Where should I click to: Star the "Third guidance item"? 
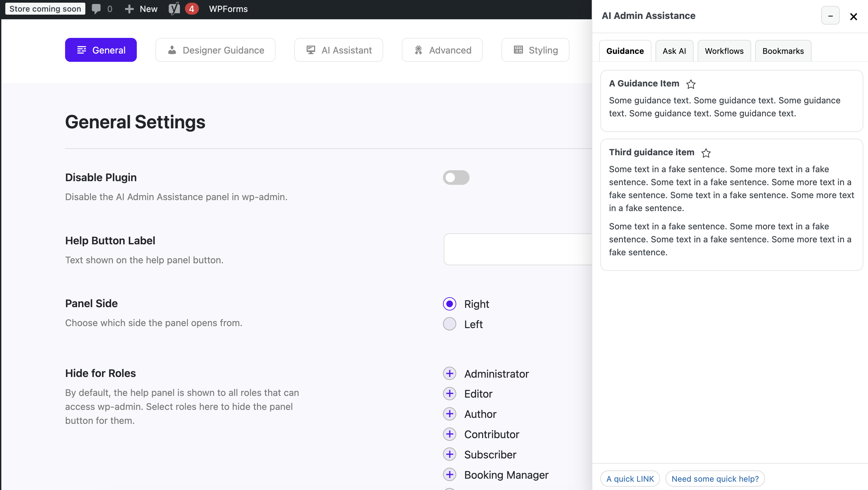(x=706, y=153)
